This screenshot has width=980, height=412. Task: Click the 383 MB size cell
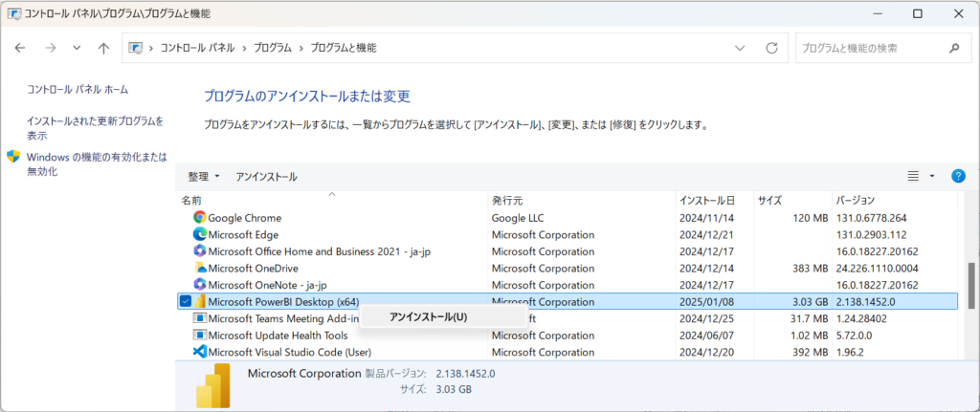(809, 269)
